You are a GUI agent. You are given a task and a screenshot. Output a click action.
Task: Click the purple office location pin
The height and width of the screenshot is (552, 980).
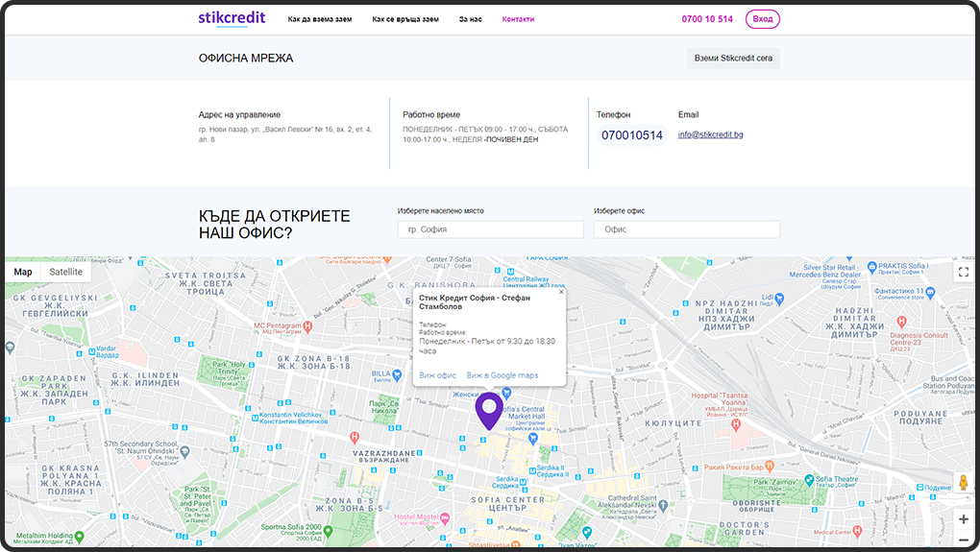pos(489,411)
